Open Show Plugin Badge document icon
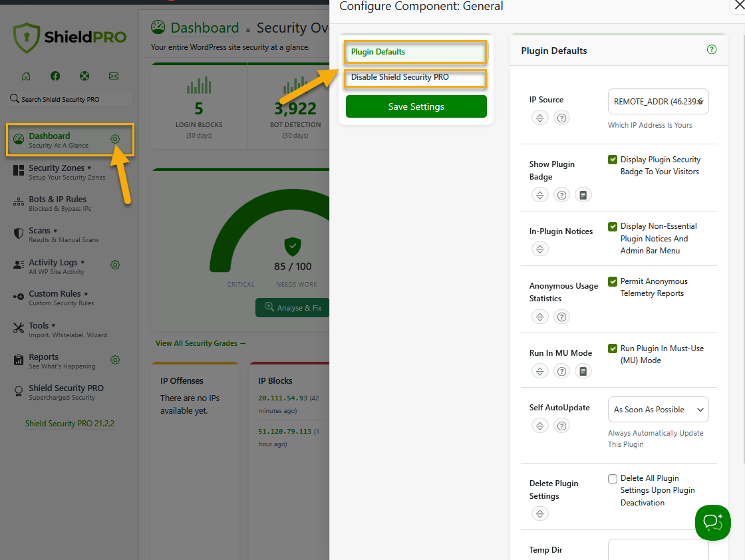This screenshot has width=745, height=560. click(583, 195)
